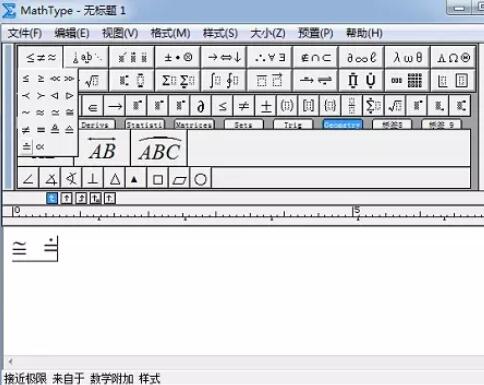
Task: Open the embellishments palette
Action: point(132,58)
